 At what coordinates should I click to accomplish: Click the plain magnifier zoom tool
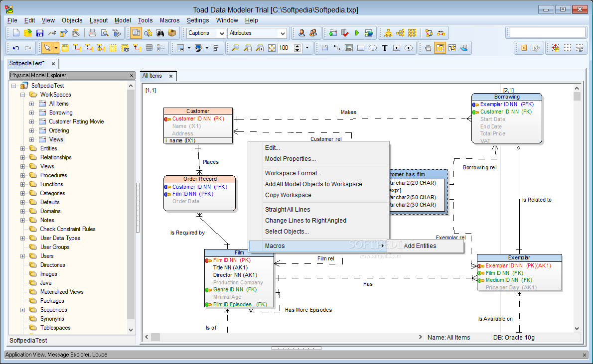click(236, 48)
